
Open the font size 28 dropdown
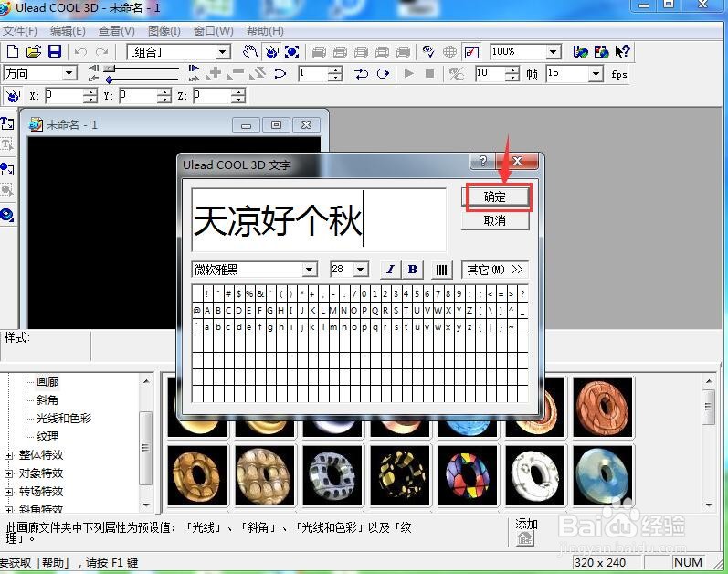coord(360,270)
